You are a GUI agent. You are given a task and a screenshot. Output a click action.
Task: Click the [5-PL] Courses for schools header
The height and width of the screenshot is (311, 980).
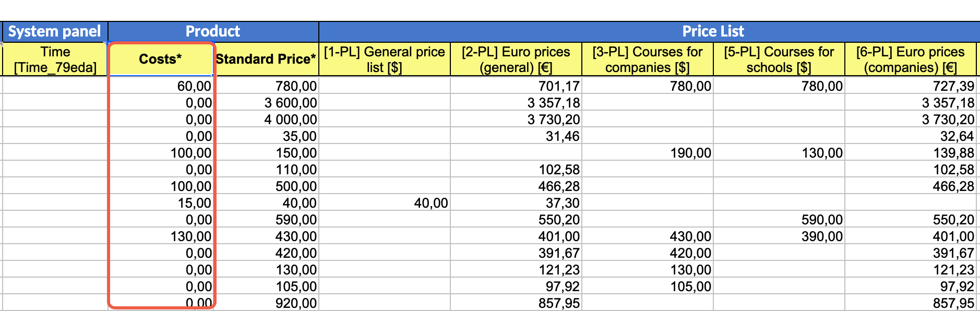[779, 59]
